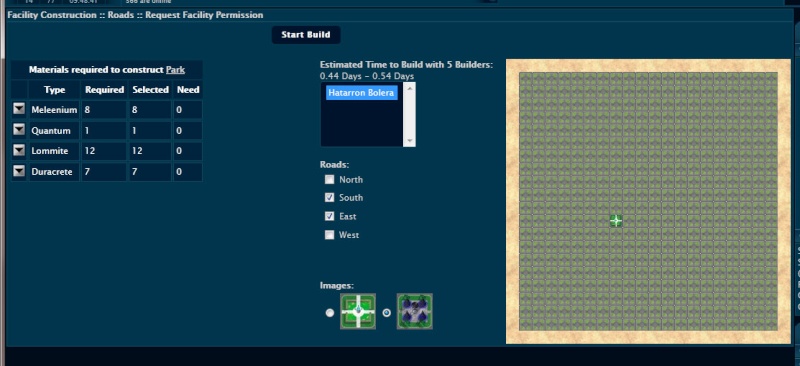Image resolution: width=800 pixels, height=366 pixels.
Task: Click scroll up arrow in builders list
Action: click(409, 88)
